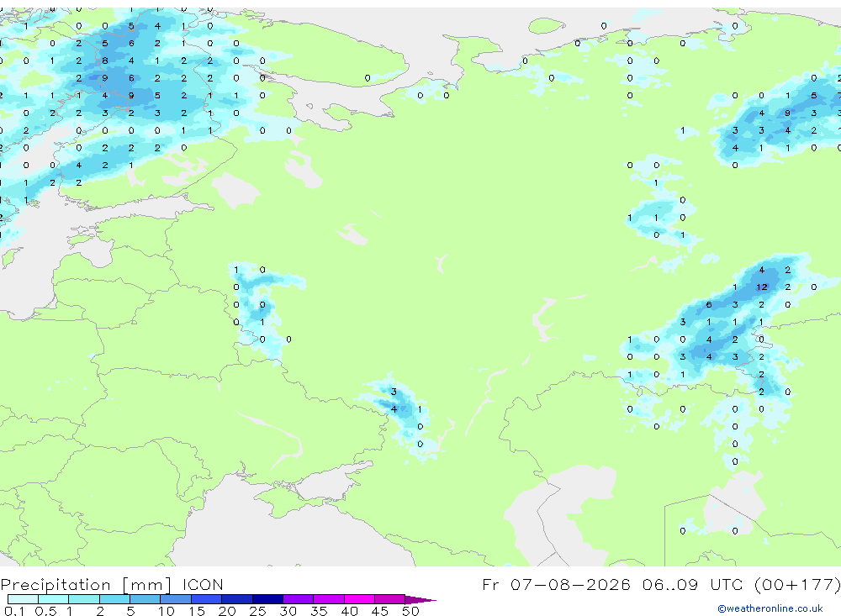841x616 pixels.
Task: Choose the 15–20 mm royal blue legend segment
Action: coord(206,599)
